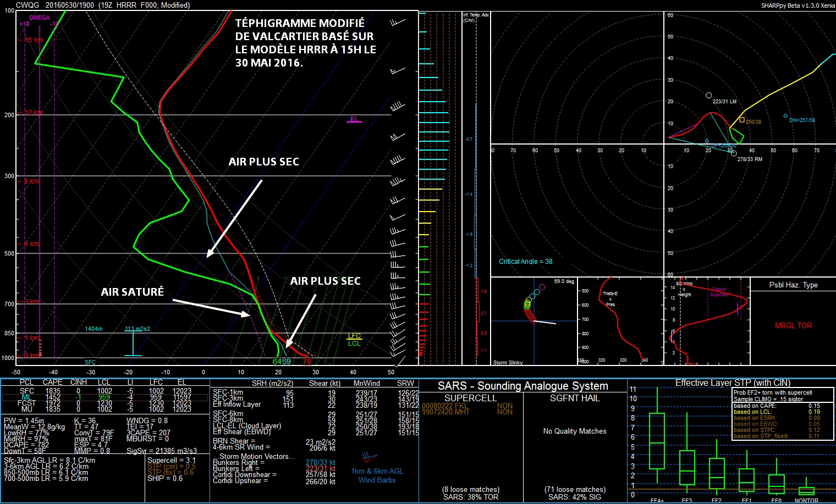
Task: Click the red surface temperature value 79
Action: pos(307,361)
